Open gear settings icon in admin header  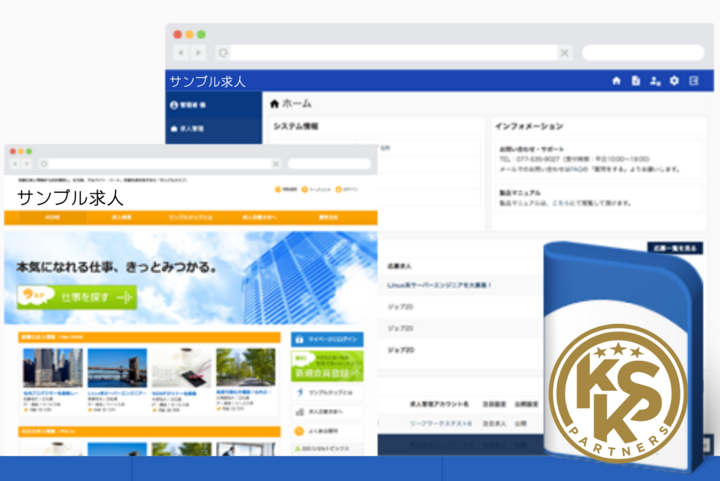tap(674, 81)
